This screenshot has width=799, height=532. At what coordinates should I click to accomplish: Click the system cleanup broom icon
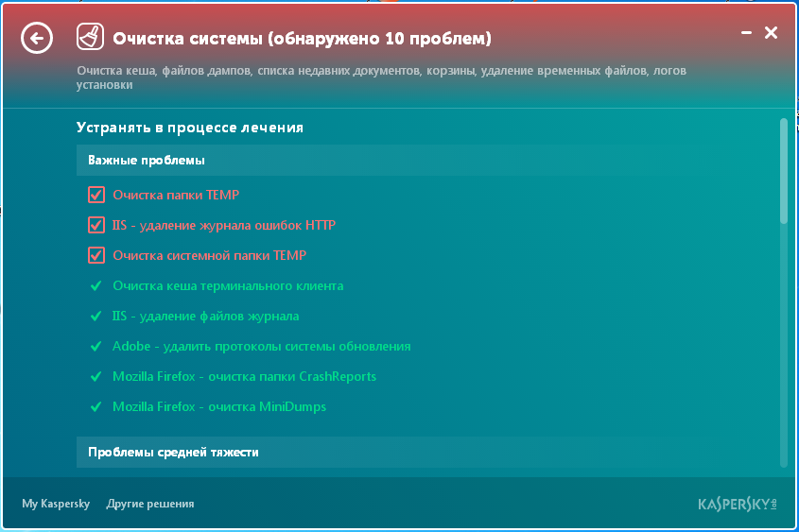tap(90, 37)
